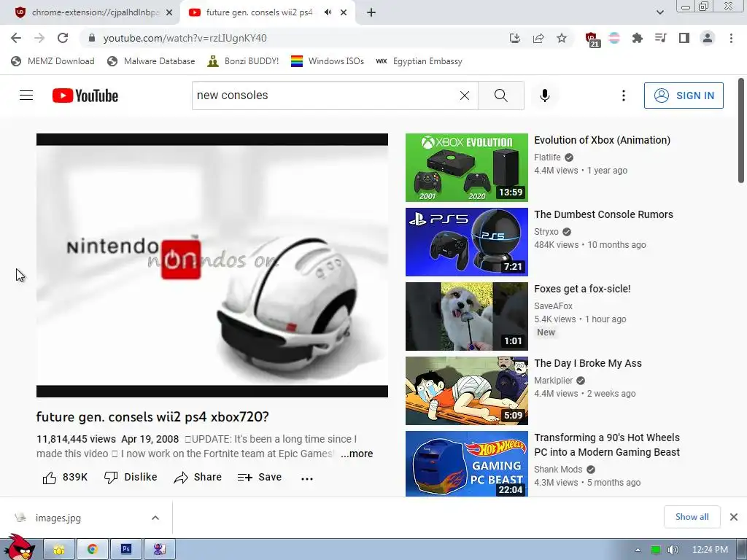
Task: Show hidden system tray icons
Action: (x=638, y=550)
